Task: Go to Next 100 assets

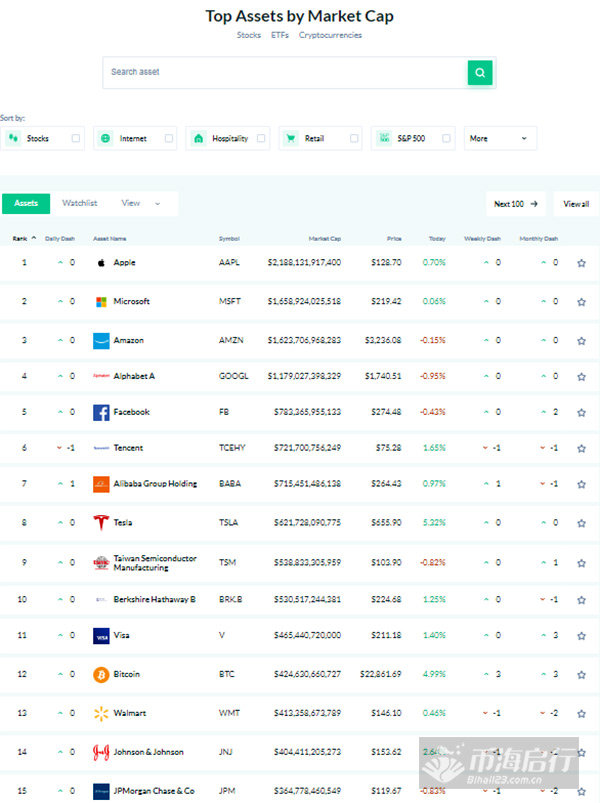Action: (x=516, y=204)
